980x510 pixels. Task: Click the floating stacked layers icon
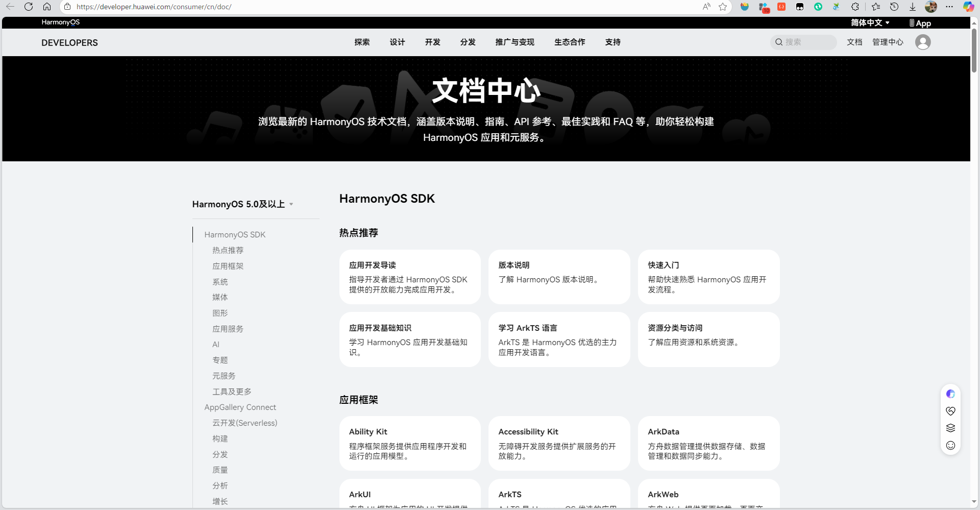[950, 428]
